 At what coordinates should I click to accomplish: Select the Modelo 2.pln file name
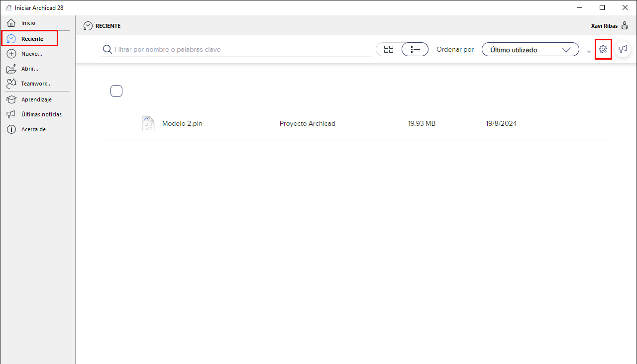182,124
